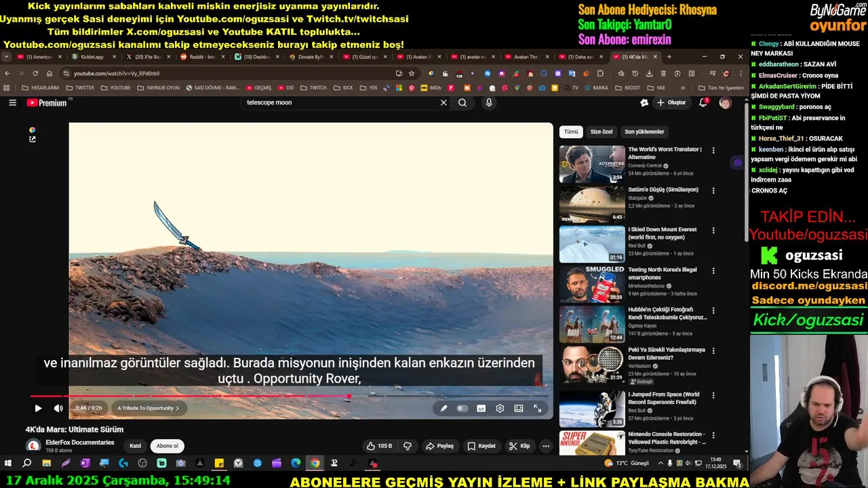This screenshot has width=868, height=488.
Task: Mute the video volume
Action: coord(58,408)
